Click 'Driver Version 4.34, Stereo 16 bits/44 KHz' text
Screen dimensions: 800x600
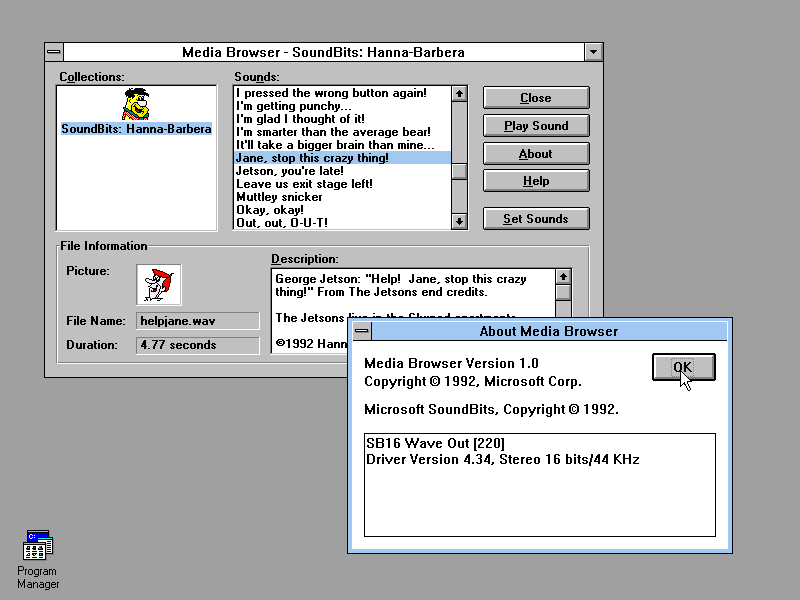503,459
